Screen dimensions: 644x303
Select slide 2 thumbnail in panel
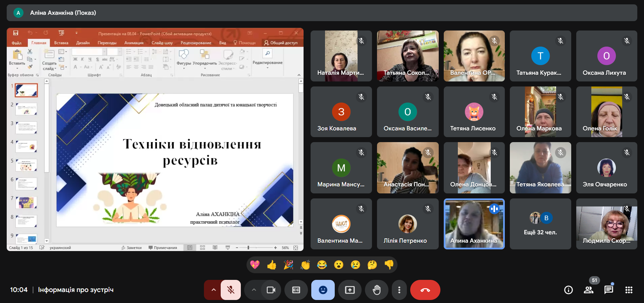(26, 109)
